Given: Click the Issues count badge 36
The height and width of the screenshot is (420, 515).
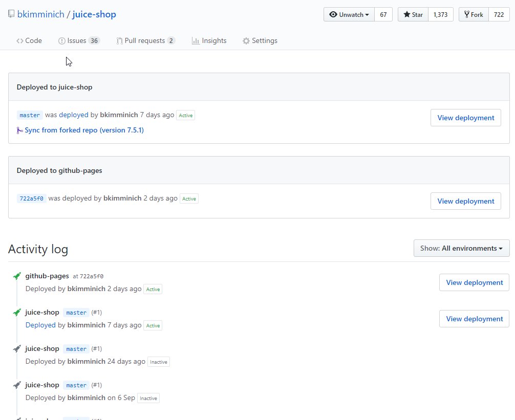Looking at the screenshot, I should (x=94, y=41).
